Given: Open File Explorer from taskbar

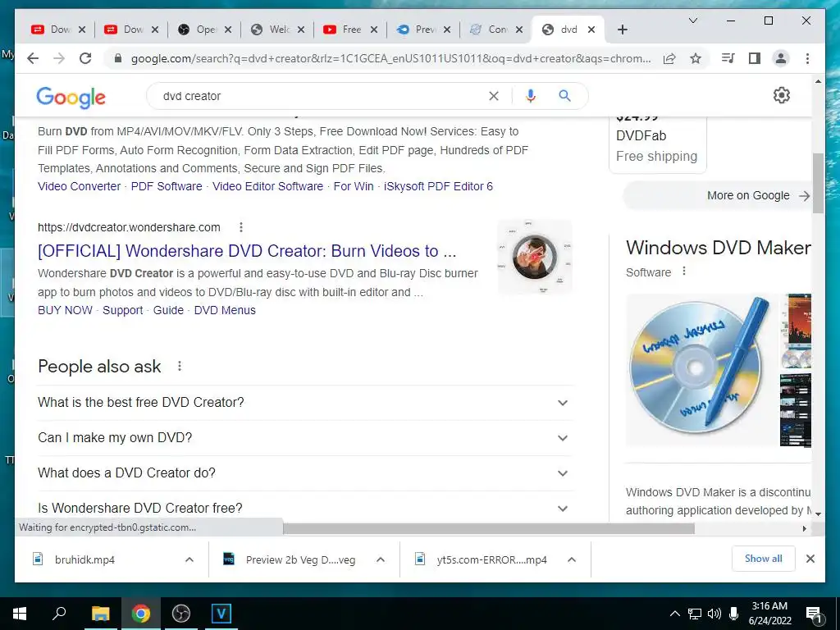Looking at the screenshot, I should point(100,614).
